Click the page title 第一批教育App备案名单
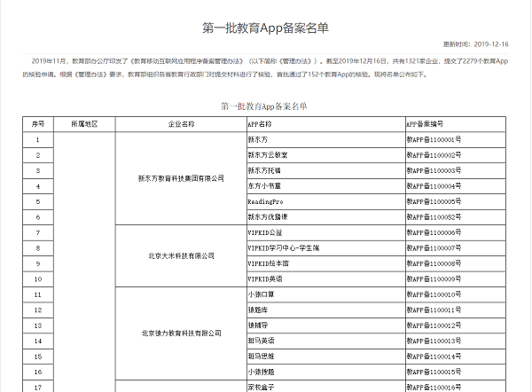The image size is (532, 392). [x=265, y=27]
